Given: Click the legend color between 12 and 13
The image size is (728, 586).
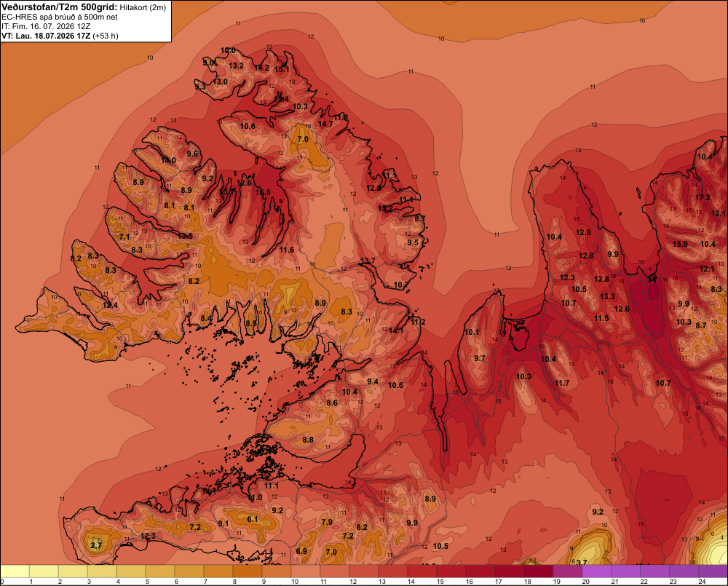Looking at the screenshot, I should click(364, 571).
